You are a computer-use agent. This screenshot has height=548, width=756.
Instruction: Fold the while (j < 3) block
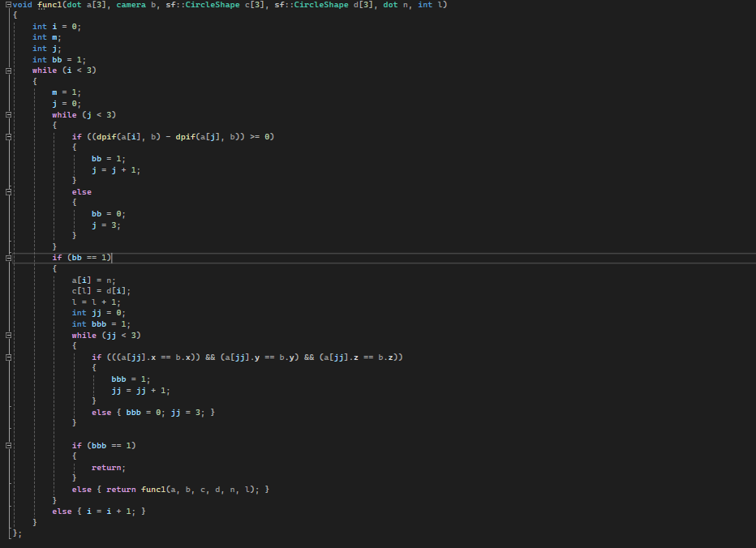pyautogui.click(x=8, y=115)
